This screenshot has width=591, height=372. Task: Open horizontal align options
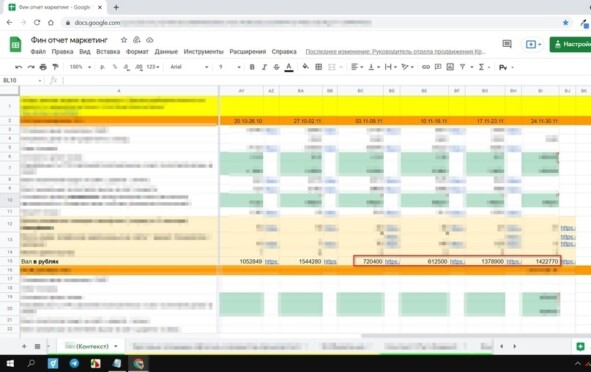click(x=357, y=67)
